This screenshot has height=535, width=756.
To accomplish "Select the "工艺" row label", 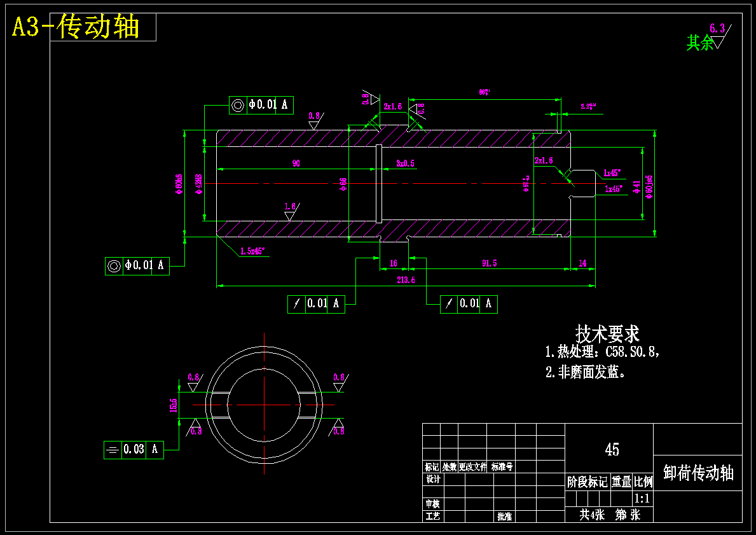I will pos(432,516).
